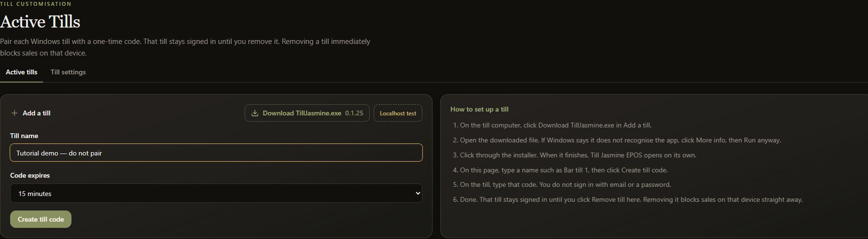This screenshot has width=868, height=239.
Task: Click the pairing description paragraph under Active Tills
Action: point(185,47)
